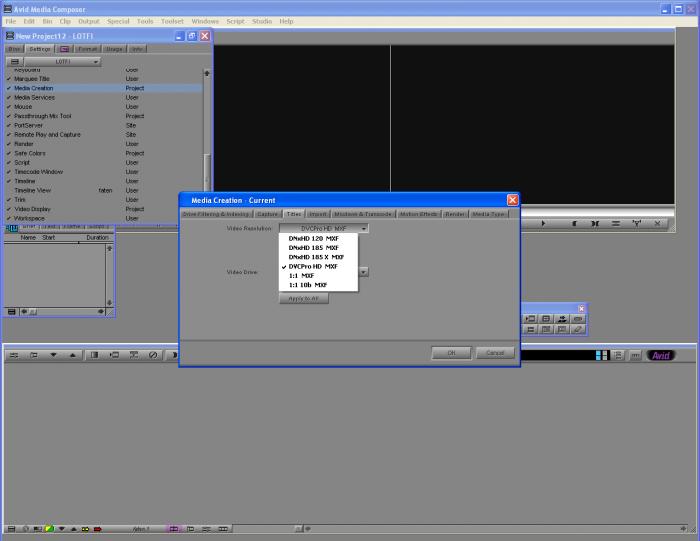700x541 pixels.
Task: Click the Avid logo button
Action: [661, 355]
